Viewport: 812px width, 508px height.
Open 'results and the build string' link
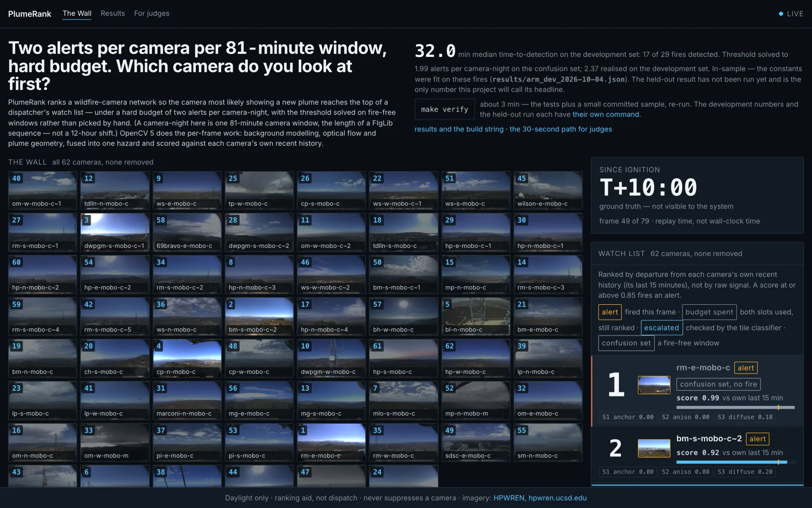pos(459,129)
